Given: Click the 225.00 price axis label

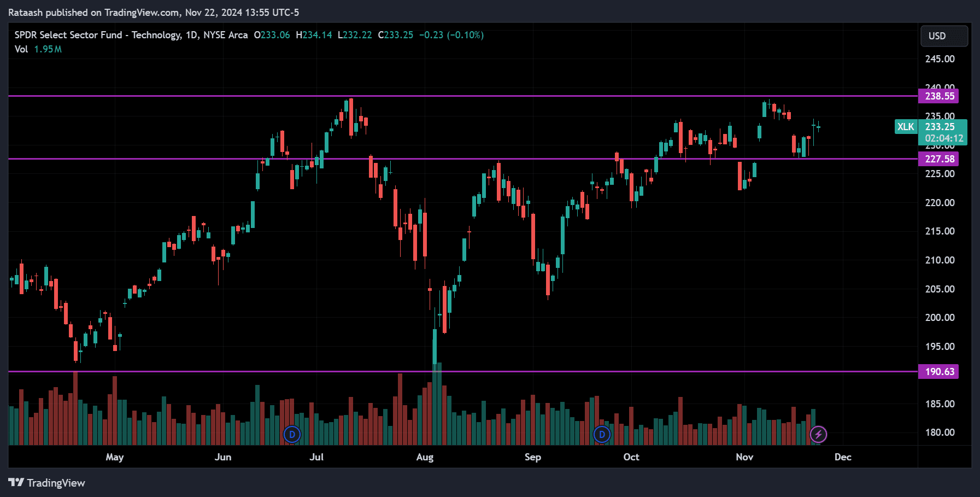Looking at the screenshot, I should tap(940, 174).
